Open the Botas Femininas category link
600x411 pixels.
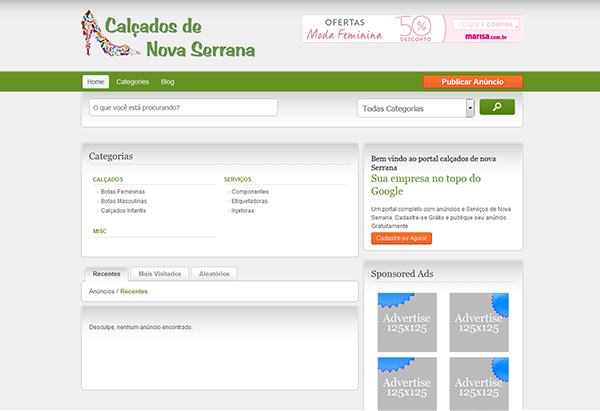coord(123,191)
